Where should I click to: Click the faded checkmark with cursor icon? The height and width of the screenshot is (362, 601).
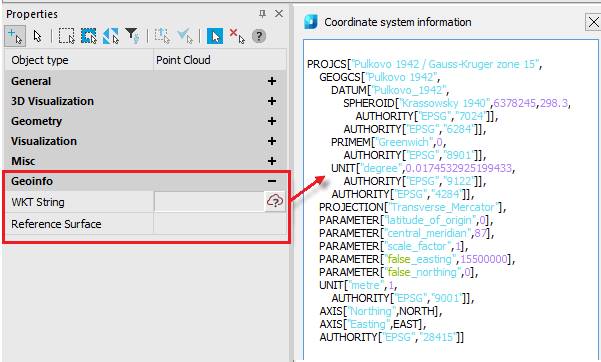[x=185, y=36]
